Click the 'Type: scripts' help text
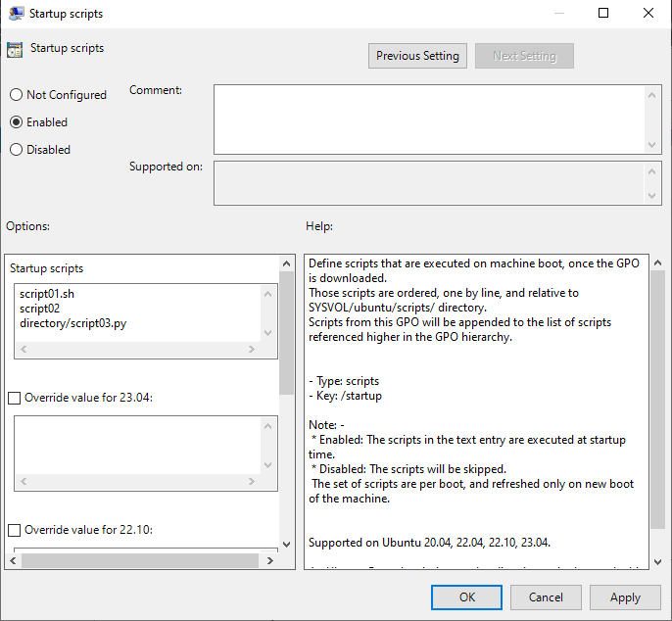672x621 pixels. pyautogui.click(x=344, y=381)
